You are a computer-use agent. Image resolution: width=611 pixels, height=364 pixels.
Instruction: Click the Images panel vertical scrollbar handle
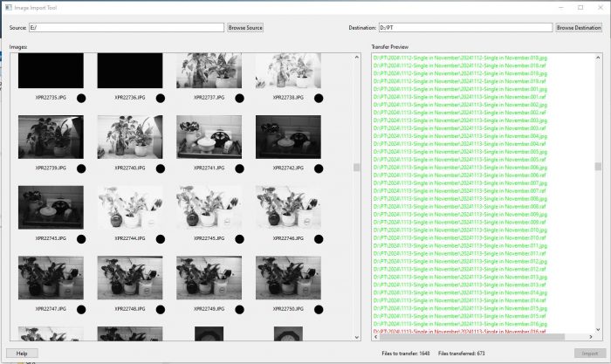tap(356, 168)
